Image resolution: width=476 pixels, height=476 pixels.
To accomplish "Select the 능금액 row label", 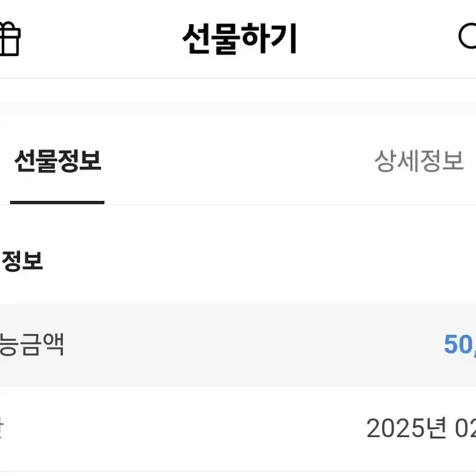I will point(31,344).
